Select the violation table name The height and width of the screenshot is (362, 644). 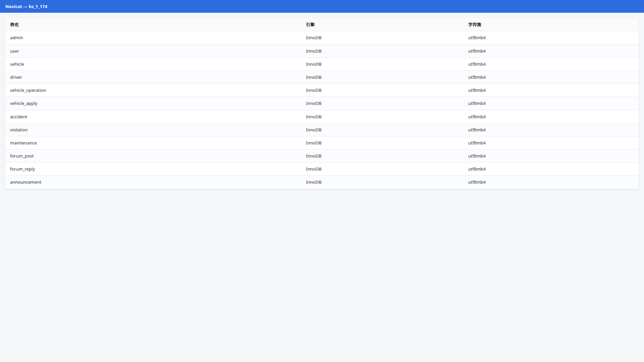[x=19, y=130]
